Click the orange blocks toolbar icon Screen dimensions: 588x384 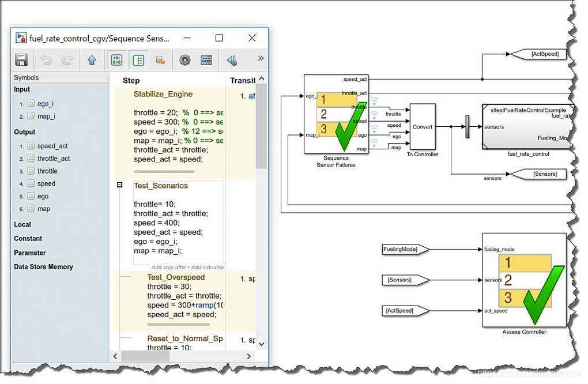(161, 60)
